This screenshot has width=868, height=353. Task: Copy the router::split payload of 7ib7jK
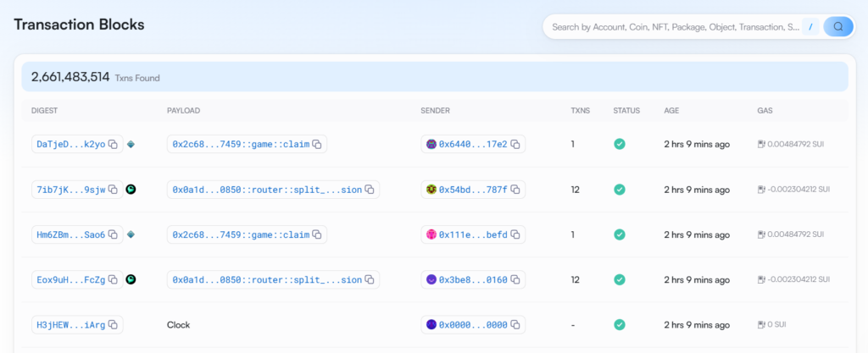pos(370,190)
